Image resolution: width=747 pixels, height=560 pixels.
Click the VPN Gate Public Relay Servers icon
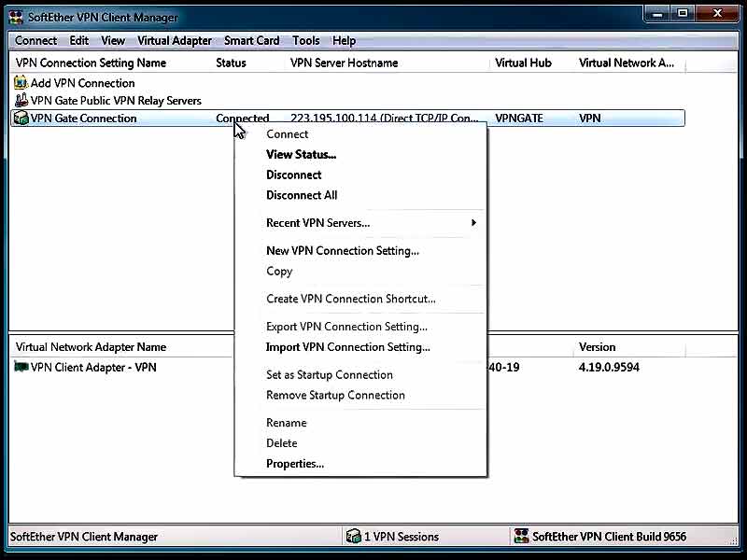[x=21, y=101]
